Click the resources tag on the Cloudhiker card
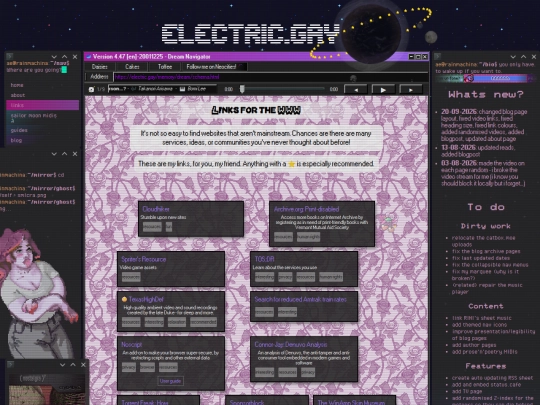The width and height of the screenshot is (540, 405). 152,227
